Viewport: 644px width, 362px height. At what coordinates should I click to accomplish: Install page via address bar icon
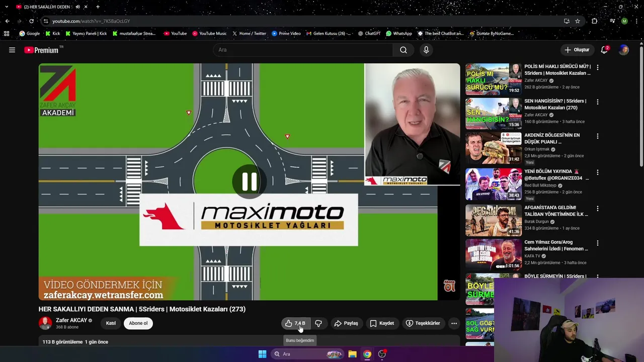pyautogui.click(x=567, y=21)
